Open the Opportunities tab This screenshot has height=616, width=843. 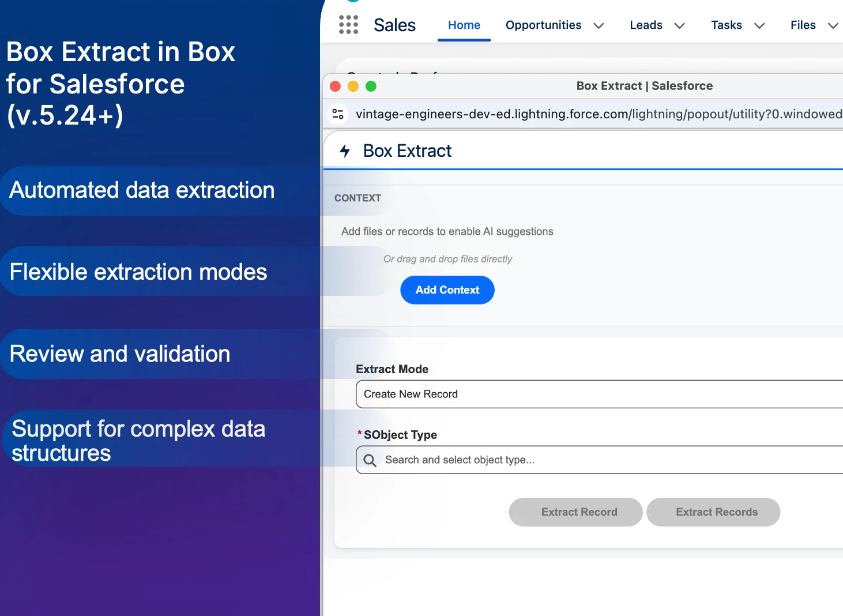[543, 25]
